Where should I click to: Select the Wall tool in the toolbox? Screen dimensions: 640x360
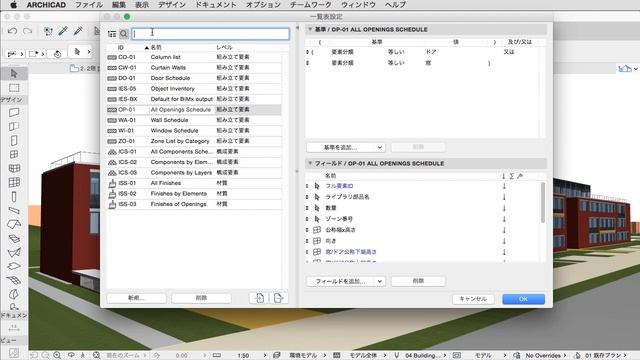point(14,112)
